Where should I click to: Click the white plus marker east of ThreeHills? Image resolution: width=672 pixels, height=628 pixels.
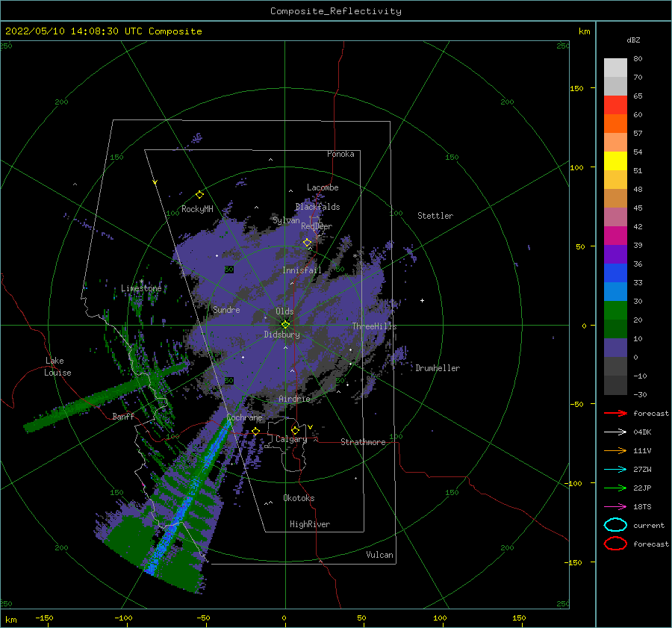point(422,300)
